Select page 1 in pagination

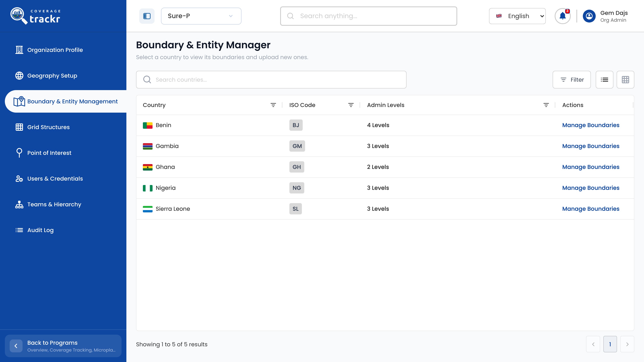[610, 344]
